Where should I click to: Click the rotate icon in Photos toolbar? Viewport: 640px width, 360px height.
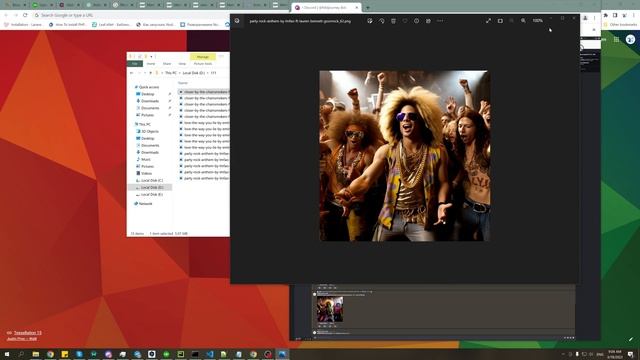tap(381, 21)
